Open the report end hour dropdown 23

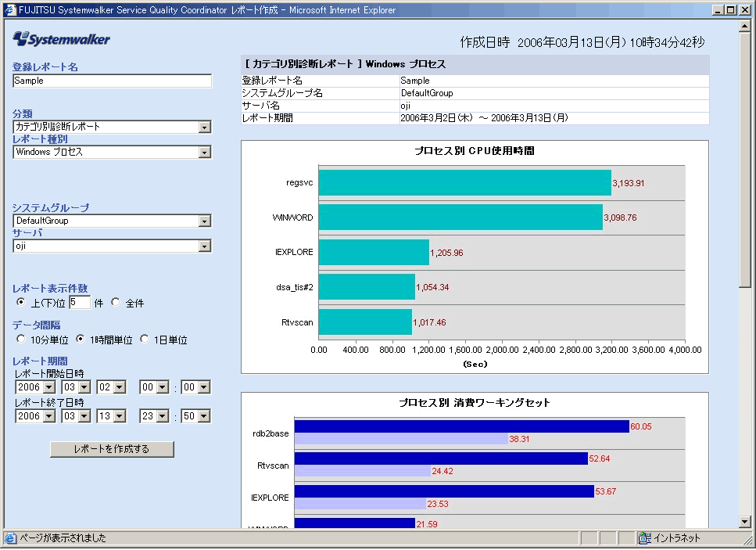click(154, 416)
